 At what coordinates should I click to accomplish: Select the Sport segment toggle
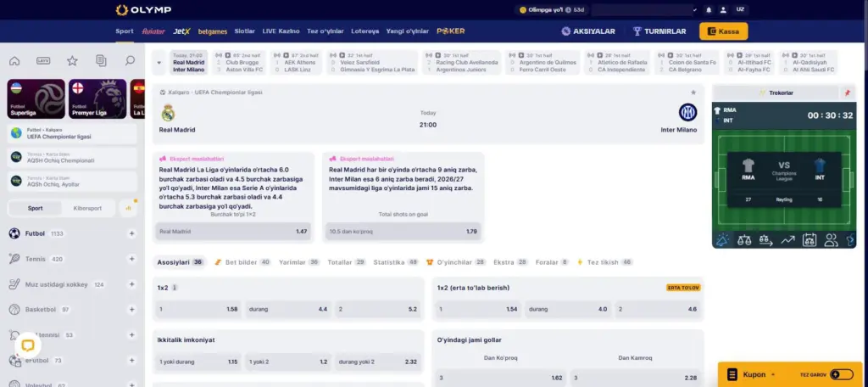[36, 209]
